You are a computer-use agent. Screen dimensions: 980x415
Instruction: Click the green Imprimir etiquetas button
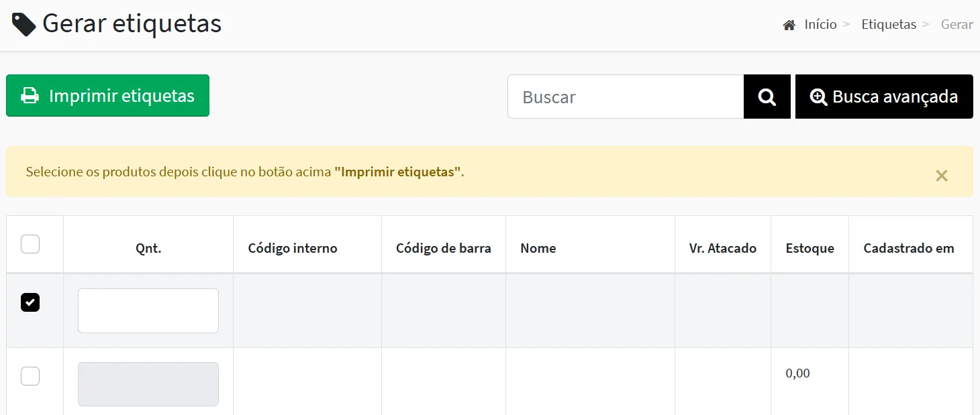[107, 96]
